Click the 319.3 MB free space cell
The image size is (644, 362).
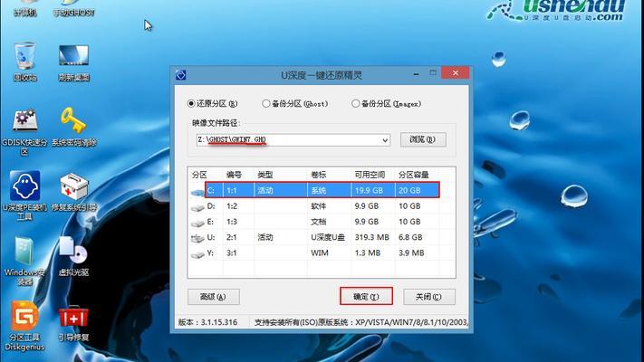coord(371,237)
